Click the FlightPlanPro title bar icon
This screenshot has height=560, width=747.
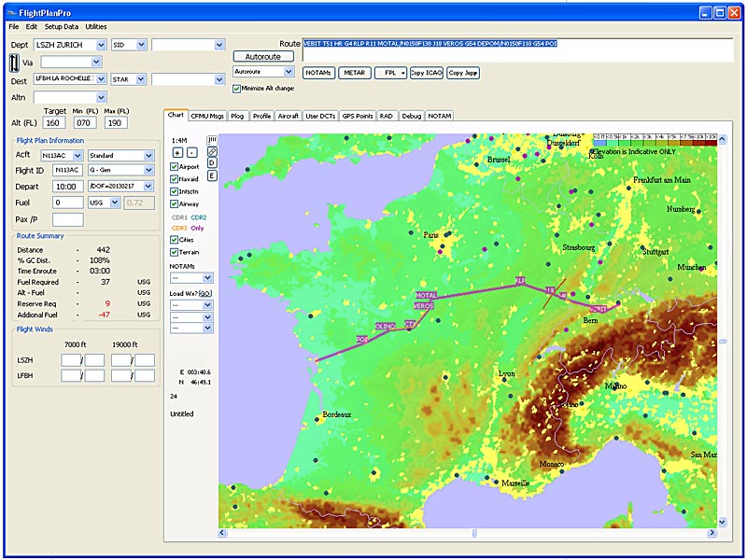[12, 13]
